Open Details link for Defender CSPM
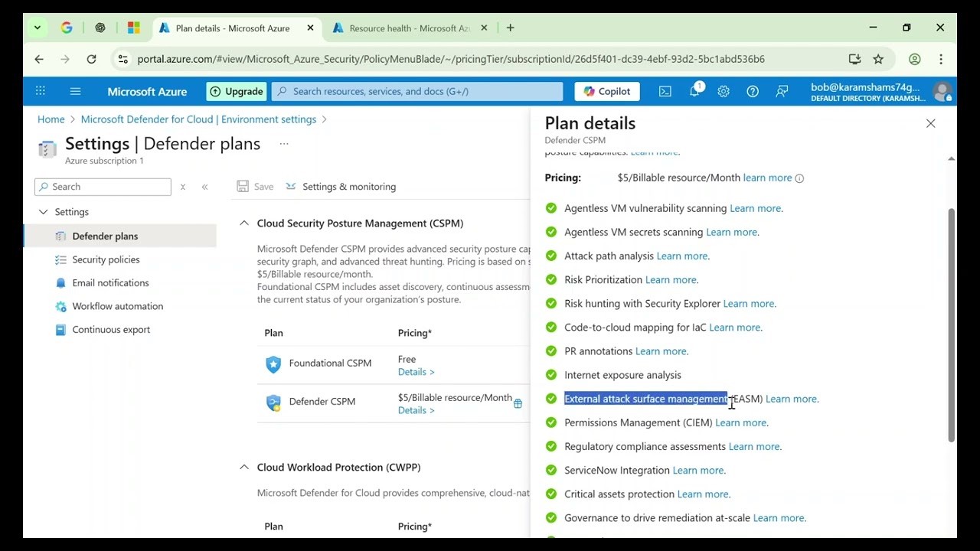The image size is (980, 551). pyautogui.click(x=416, y=410)
